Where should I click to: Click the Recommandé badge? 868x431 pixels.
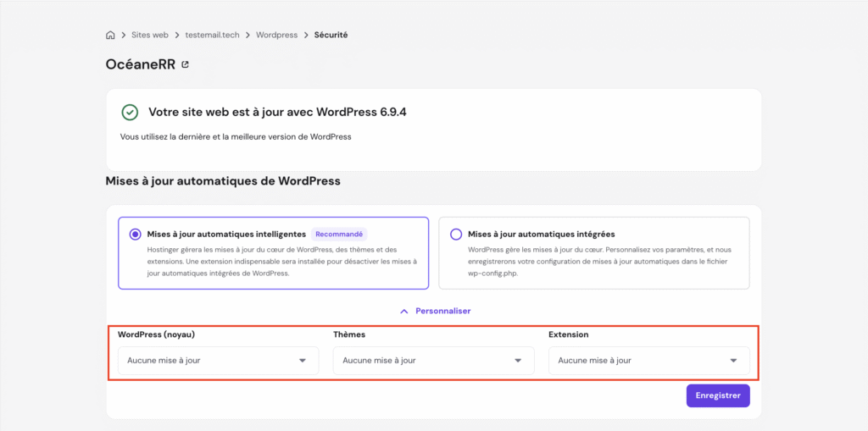(x=338, y=235)
